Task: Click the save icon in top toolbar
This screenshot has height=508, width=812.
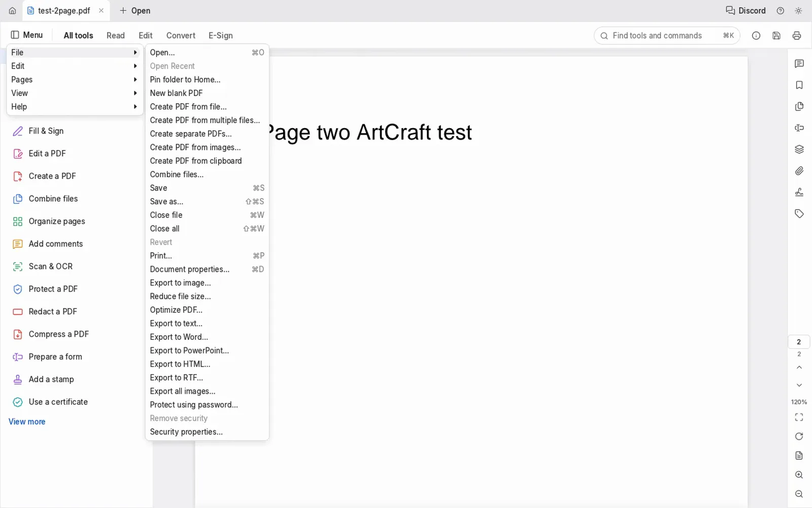Action: point(776,36)
